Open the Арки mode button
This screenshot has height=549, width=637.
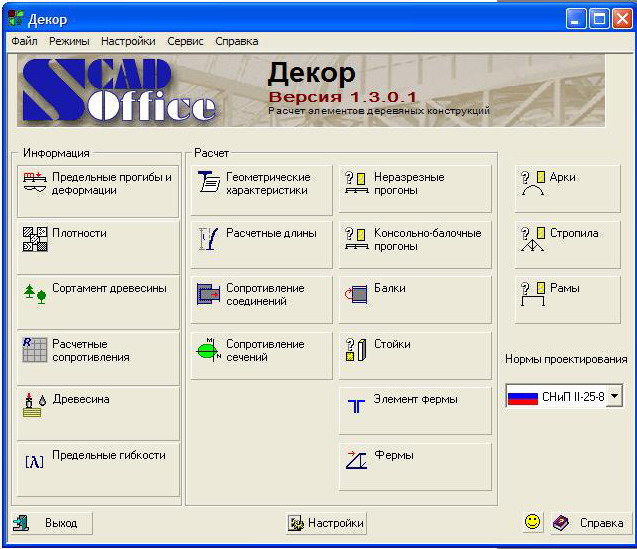(x=568, y=189)
